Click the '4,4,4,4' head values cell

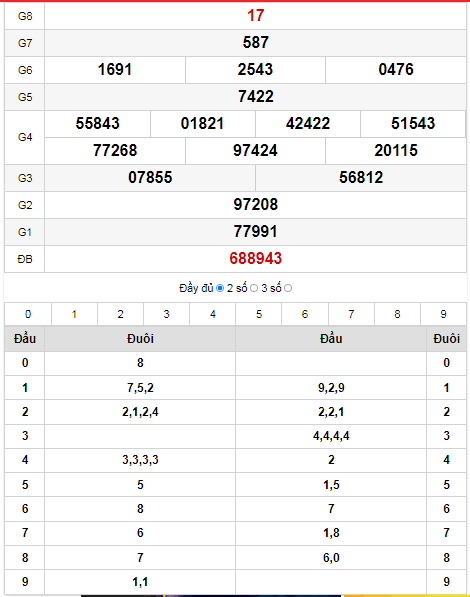(331, 436)
